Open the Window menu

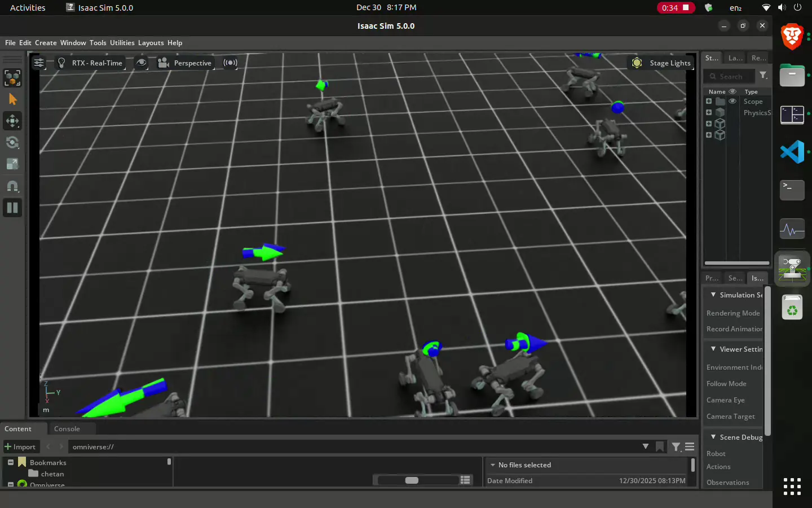click(73, 42)
